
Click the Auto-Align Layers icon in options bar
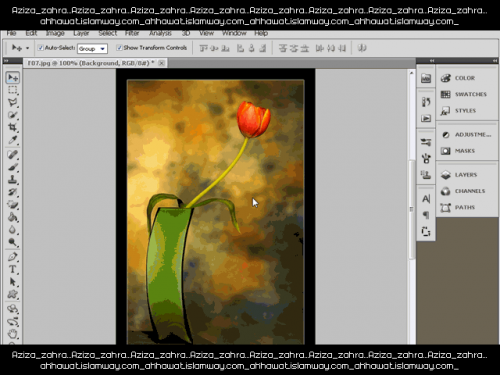tap(362, 48)
